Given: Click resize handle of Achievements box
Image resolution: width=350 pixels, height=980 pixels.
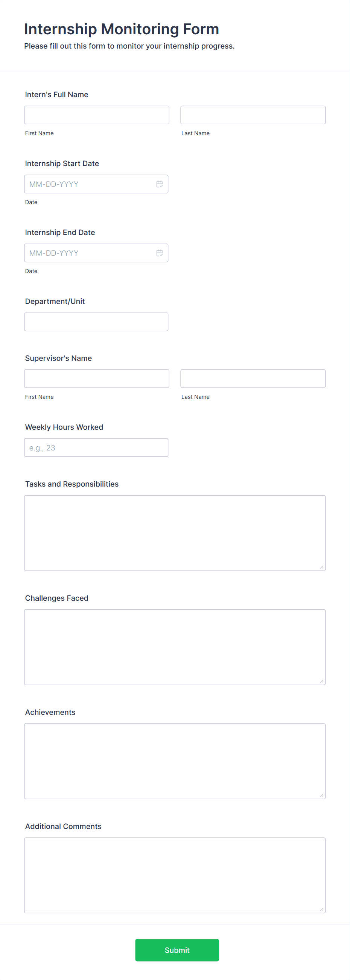Looking at the screenshot, I should click(321, 795).
